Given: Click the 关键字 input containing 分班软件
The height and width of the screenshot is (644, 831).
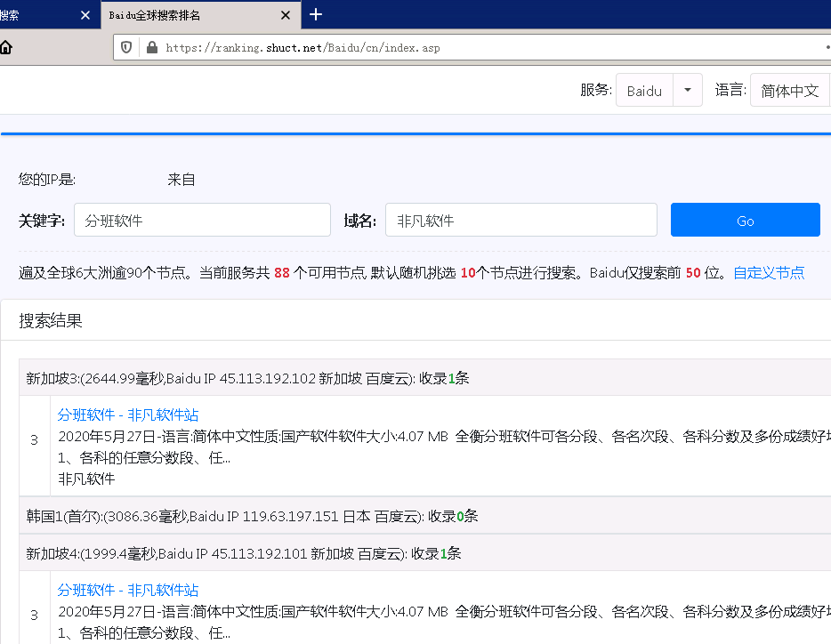Looking at the screenshot, I should click(x=203, y=220).
